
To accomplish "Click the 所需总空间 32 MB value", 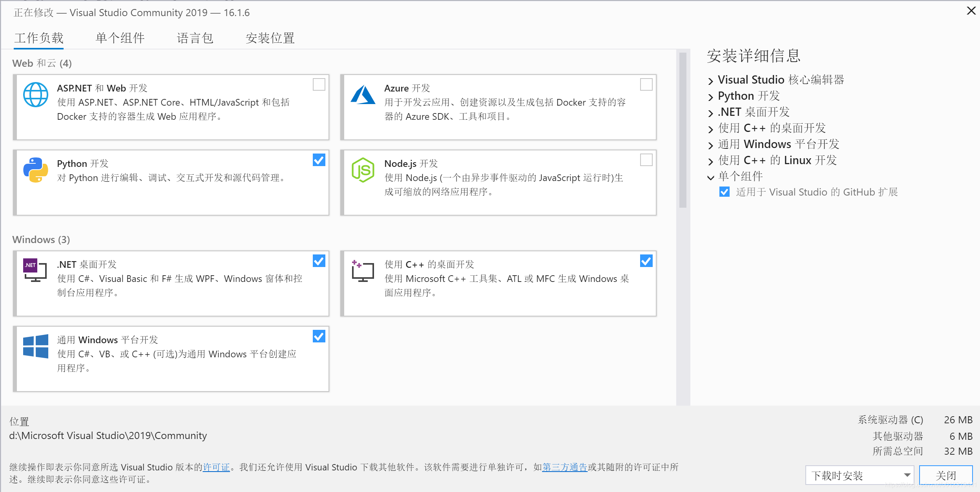I will (x=958, y=451).
